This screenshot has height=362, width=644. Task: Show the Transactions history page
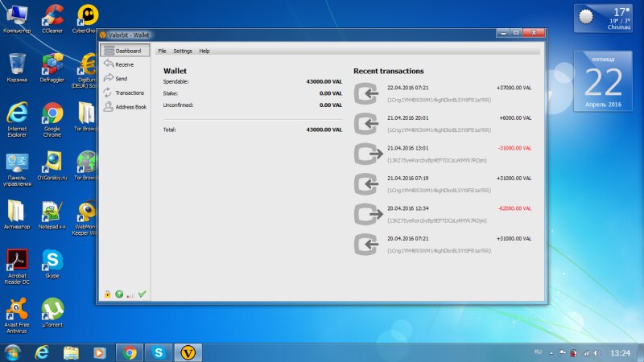(x=128, y=93)
